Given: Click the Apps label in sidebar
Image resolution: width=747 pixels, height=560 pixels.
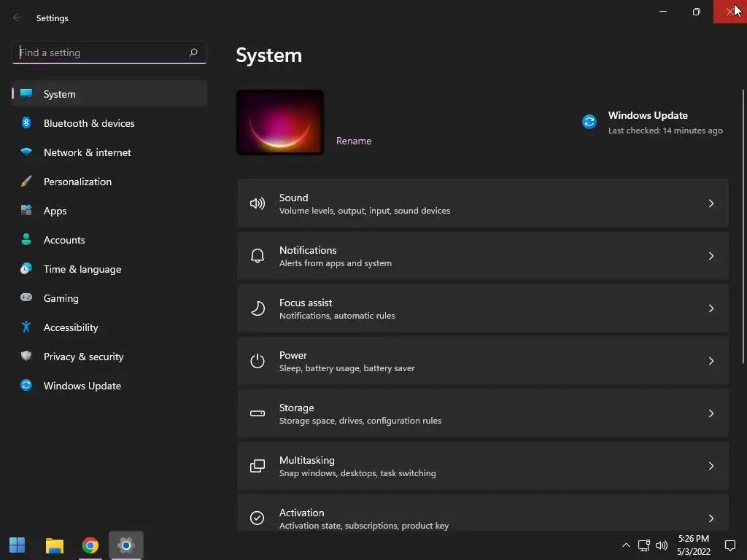Looking at the screenshot, I should [x=55, y=211].
